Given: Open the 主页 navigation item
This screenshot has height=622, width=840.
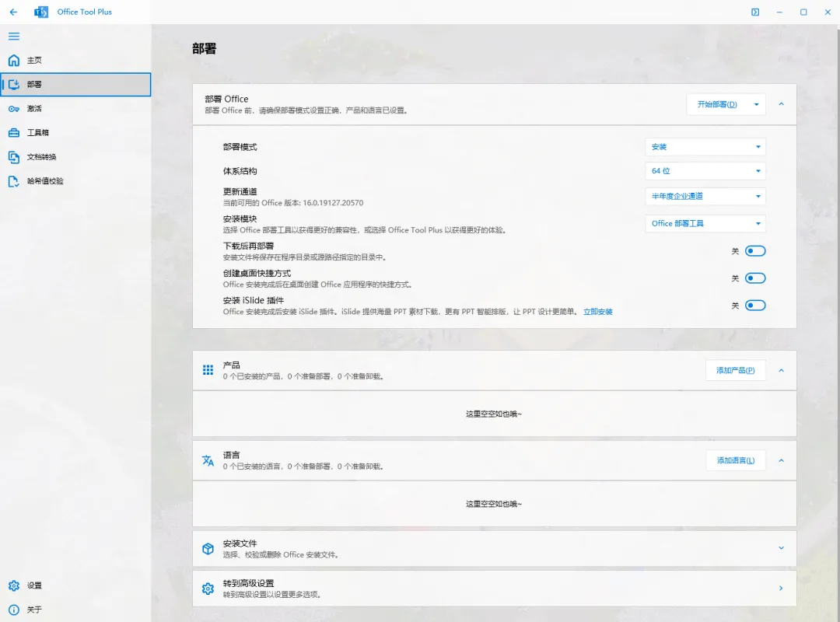Looking at the screenshot, I should pos(75,60).
